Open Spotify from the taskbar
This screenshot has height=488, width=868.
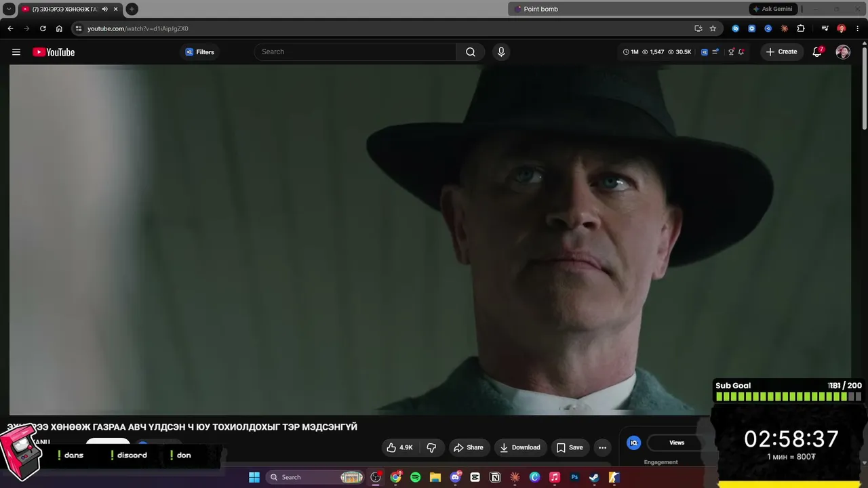pos(416,477)
